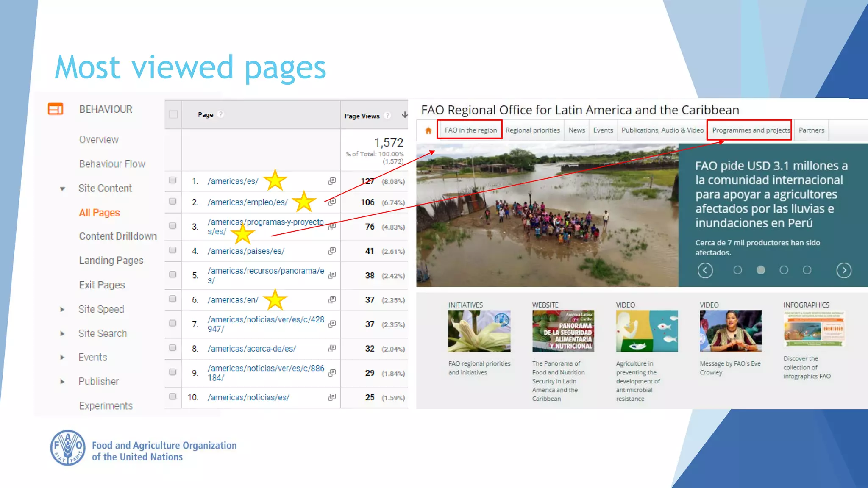Open Publications, Audio & Video tab

(x=662, y=130)
